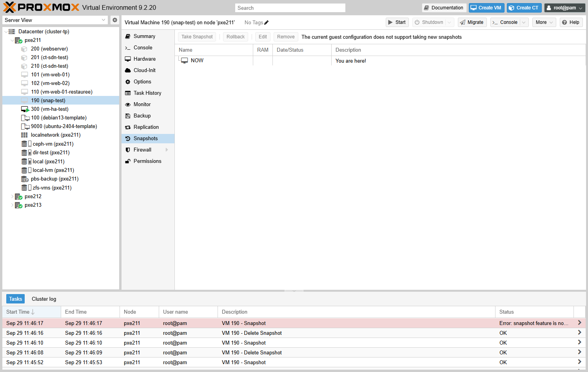Select template 100 (debian13-template) icon
The image size is (588, 372).
[25, 118]
